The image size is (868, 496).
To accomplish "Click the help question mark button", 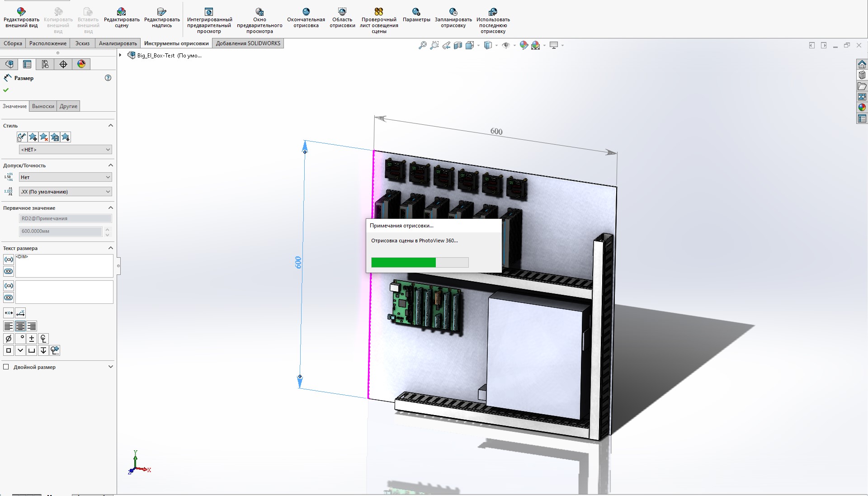I will coord(108,78).
